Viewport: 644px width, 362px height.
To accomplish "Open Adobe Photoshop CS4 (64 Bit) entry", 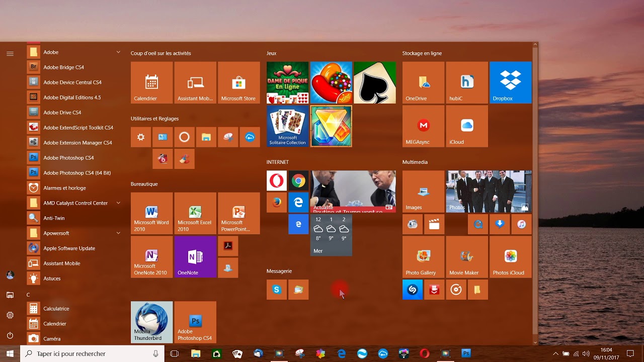I will 75,173.
